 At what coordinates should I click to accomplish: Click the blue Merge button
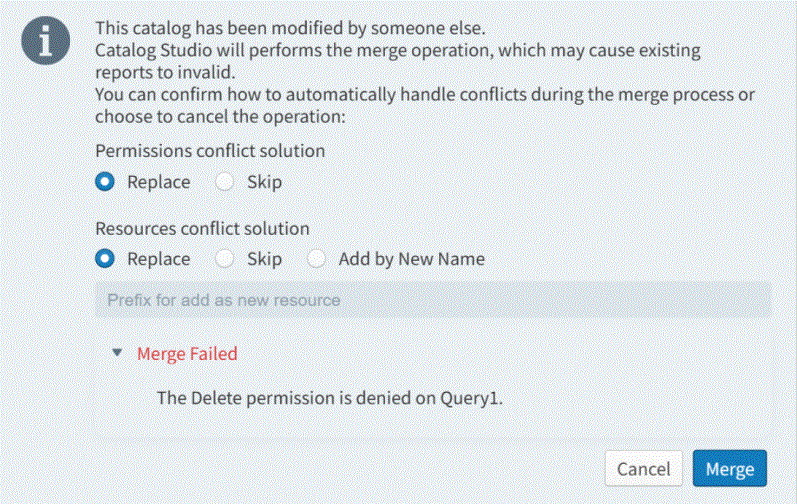729,468
